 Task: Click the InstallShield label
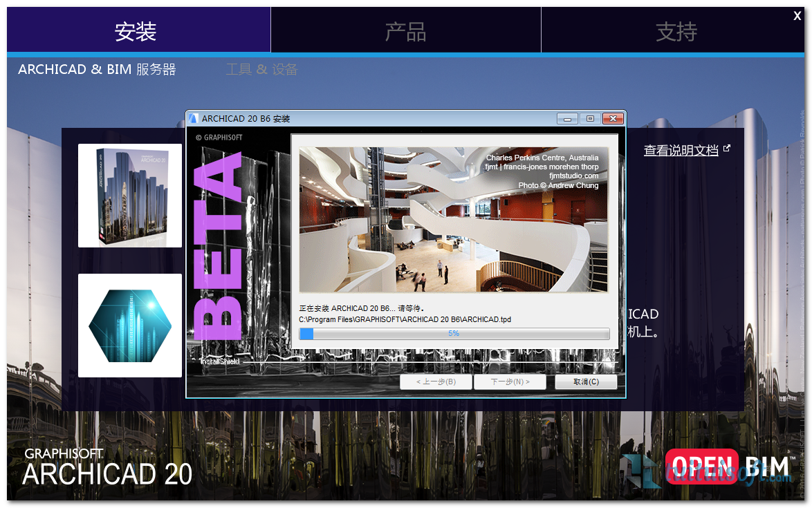[220, 361]
